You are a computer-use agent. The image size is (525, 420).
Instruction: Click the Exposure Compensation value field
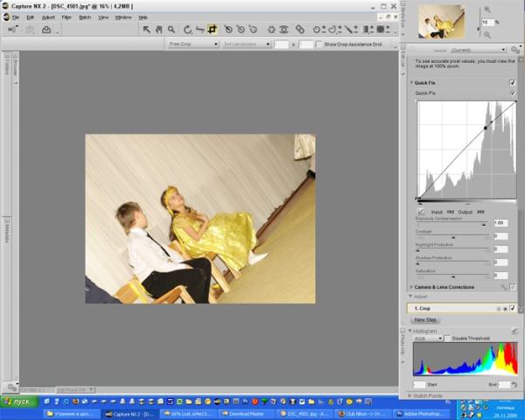tap(500, 223)
